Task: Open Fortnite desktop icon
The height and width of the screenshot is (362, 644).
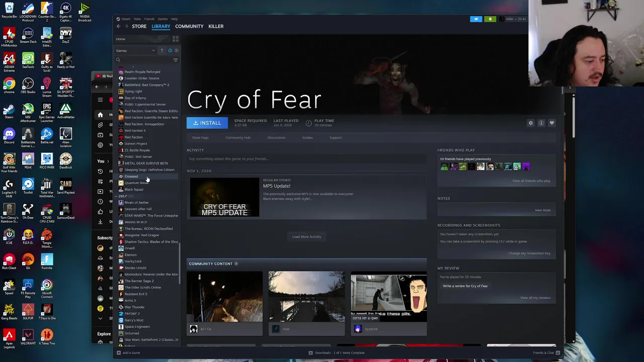Action: [x=47, y=261]
